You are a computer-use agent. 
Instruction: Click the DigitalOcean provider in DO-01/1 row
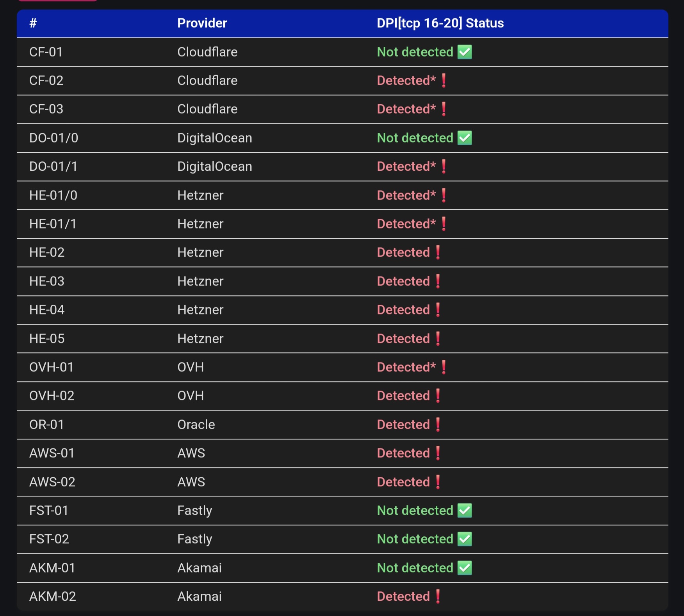pos(214,166)
